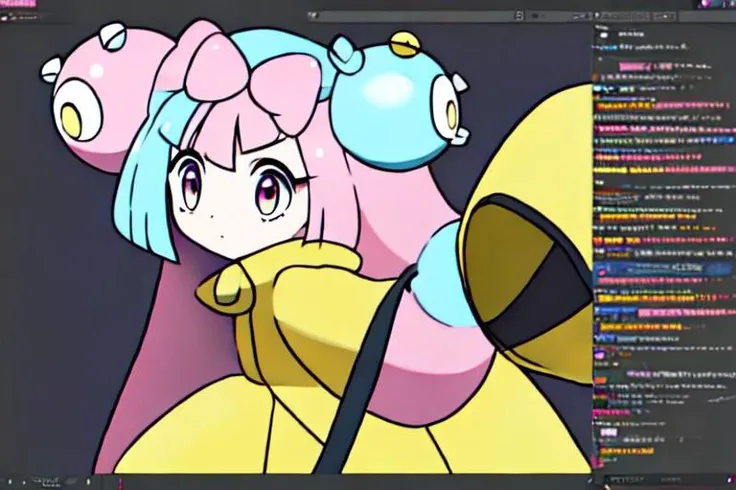Click the long address bar above the canvas

pyautogui.click(x=416, y=16)
